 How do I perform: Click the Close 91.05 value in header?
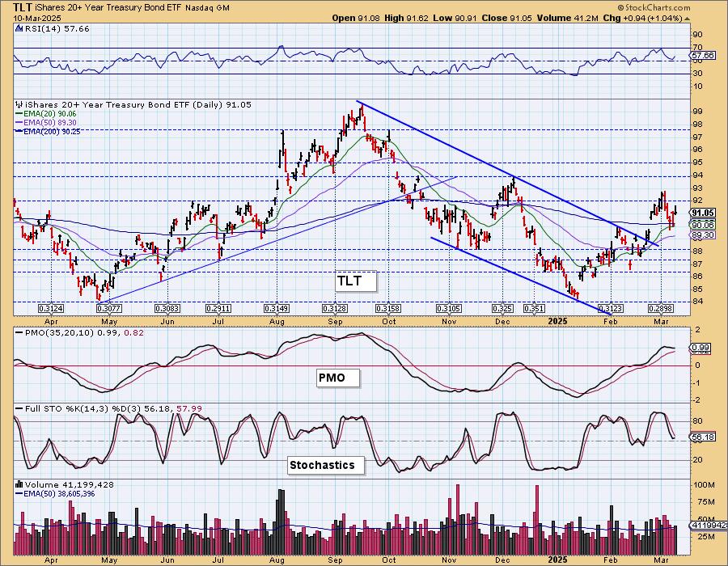tap(506, 18)
